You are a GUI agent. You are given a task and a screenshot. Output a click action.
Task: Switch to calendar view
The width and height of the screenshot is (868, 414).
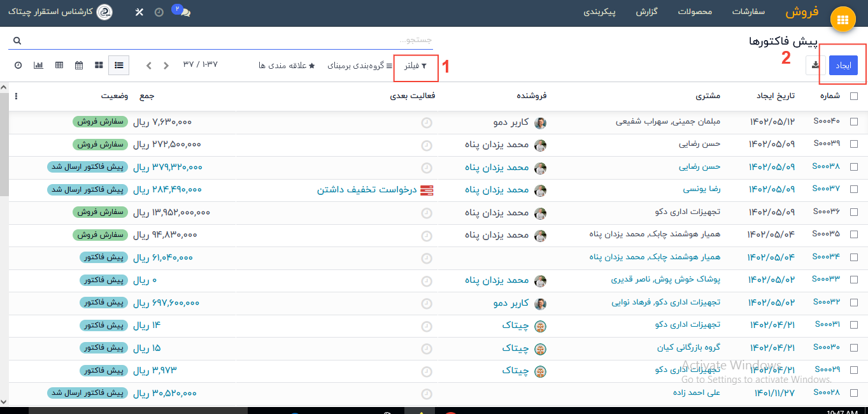(79, 65)
